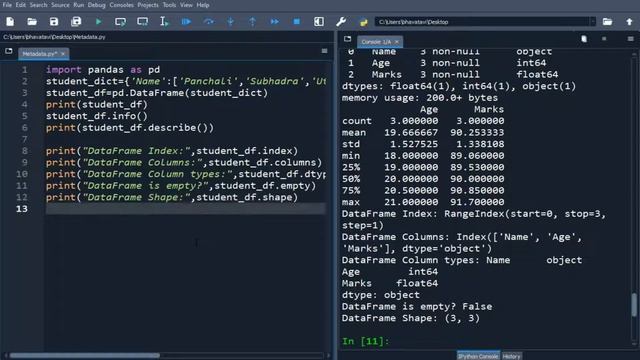The height and width of the screenshot is (360, 640).
Task: Remove all variables console icon
Action: click(x=584, y=39)
